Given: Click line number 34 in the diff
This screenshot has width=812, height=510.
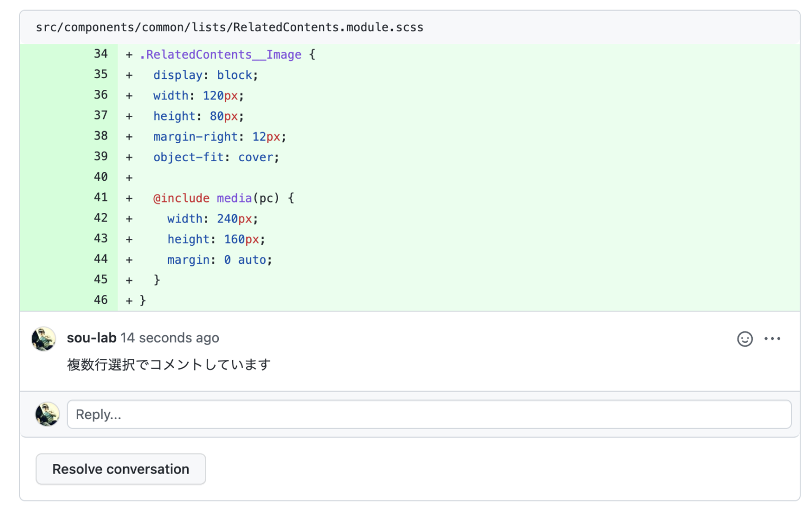Looking at the screenshot, I should point(100,54).
